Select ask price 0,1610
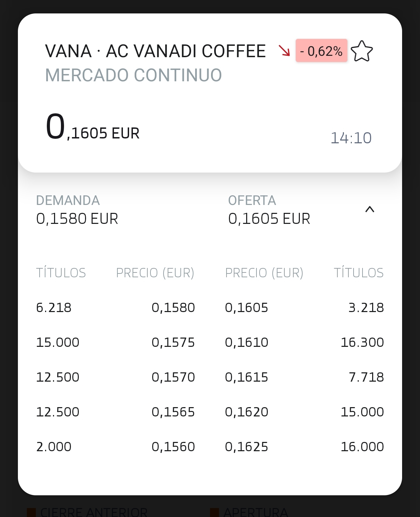The image size is (420, 517). (246, 342)
